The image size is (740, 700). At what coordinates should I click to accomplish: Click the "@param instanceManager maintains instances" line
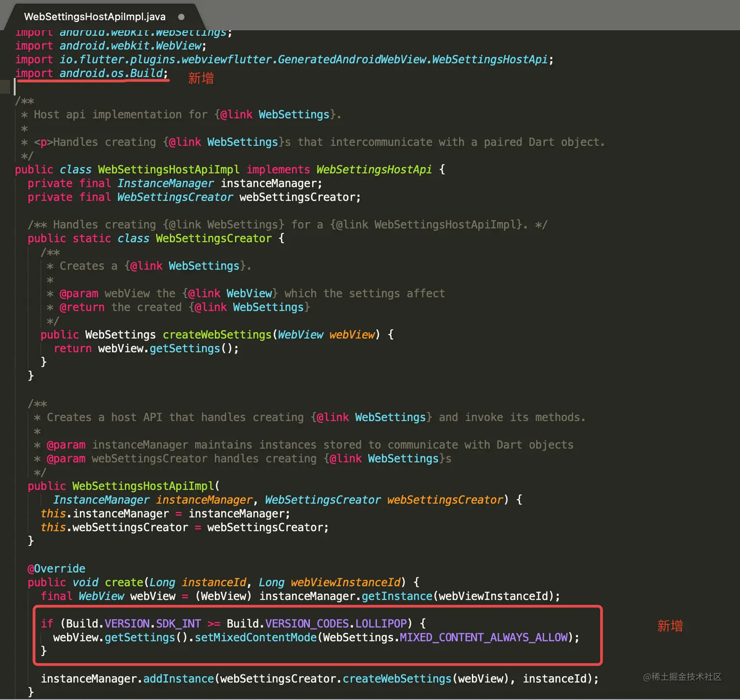[304, 444]
